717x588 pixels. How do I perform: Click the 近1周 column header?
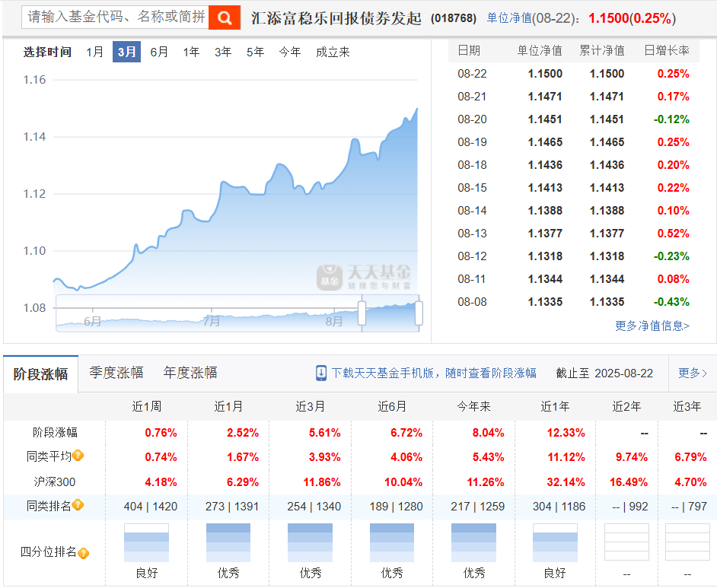(146, 406)
